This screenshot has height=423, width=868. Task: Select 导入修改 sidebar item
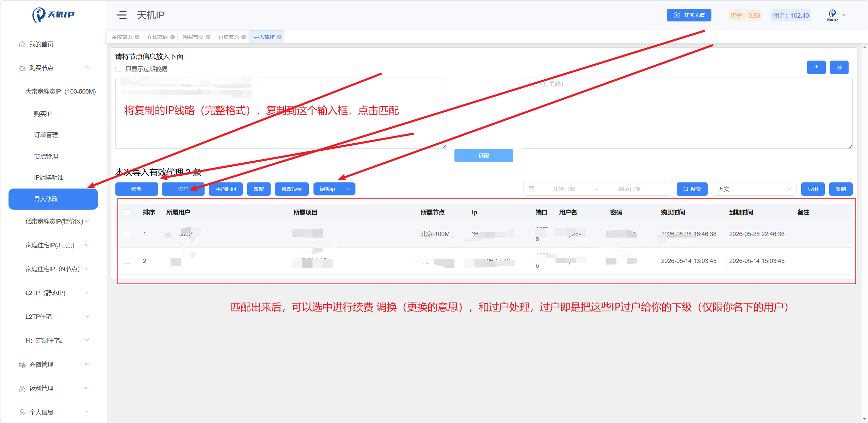[x=53, y=199]
